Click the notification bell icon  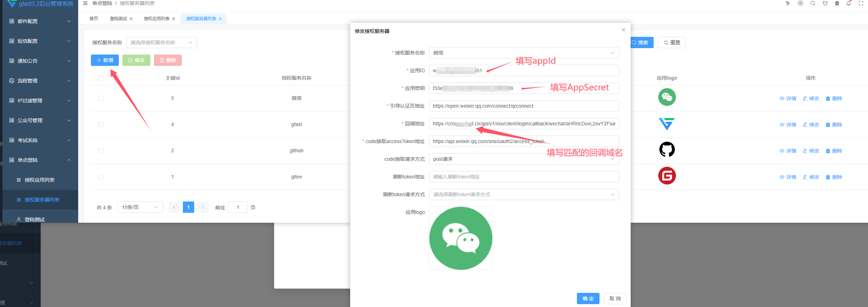(x=849, y=4)
